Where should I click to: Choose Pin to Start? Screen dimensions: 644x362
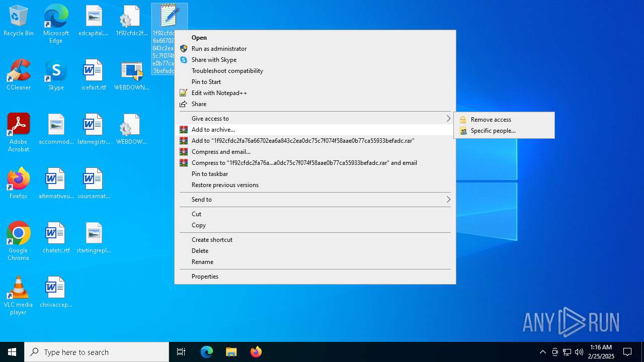pyautogui.click(x=315, y=82)
